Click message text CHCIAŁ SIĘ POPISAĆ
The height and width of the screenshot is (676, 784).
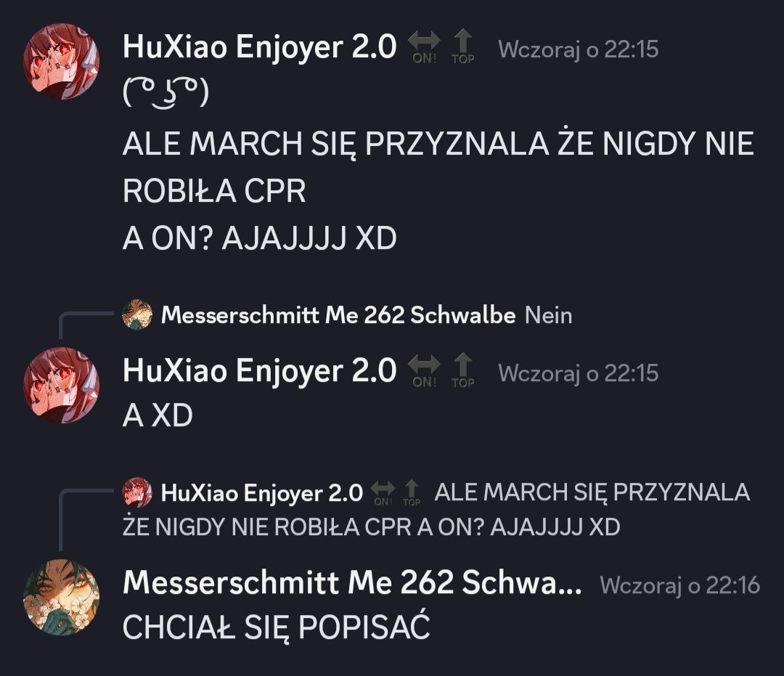[277, 627]
